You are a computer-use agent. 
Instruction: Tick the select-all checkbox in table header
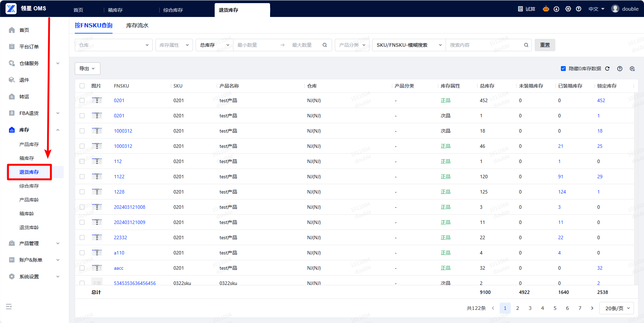point(82,86)
